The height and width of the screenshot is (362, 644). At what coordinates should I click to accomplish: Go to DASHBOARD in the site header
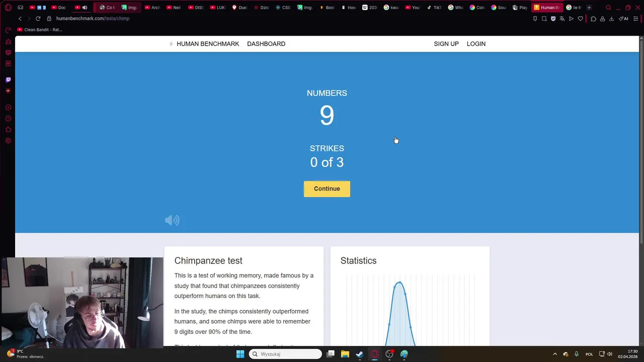pyautogui.click(x=266, y=44)
